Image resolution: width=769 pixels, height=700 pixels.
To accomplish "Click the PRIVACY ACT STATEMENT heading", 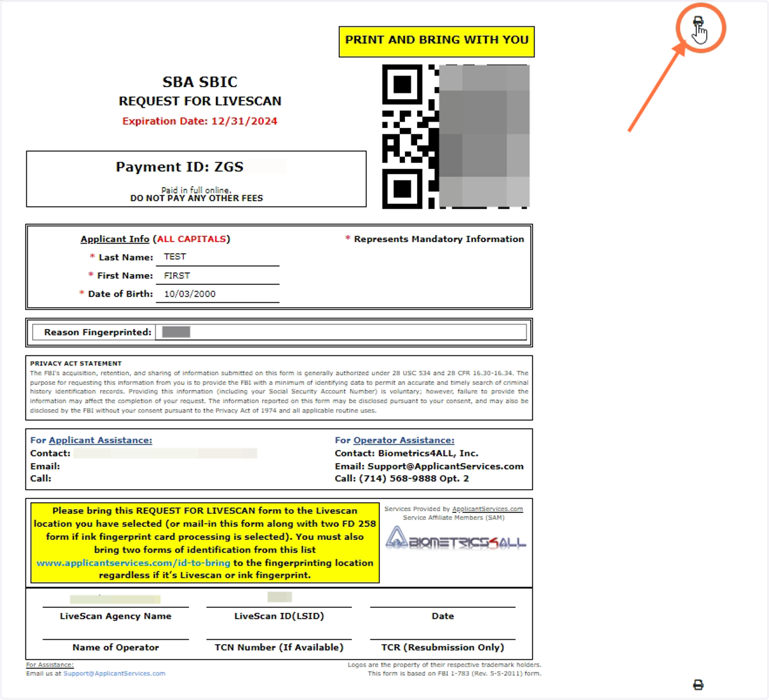I will coord(76,363).
